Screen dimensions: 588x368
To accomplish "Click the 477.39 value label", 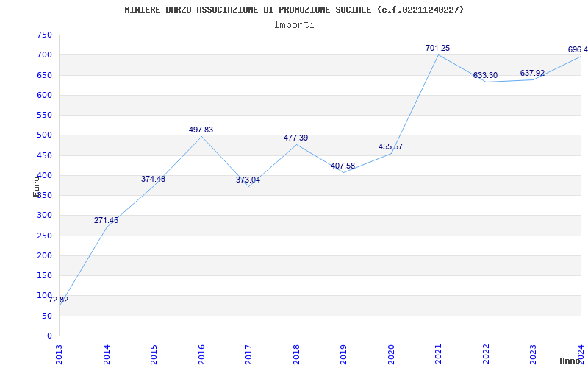I will (x=295, y=138).
